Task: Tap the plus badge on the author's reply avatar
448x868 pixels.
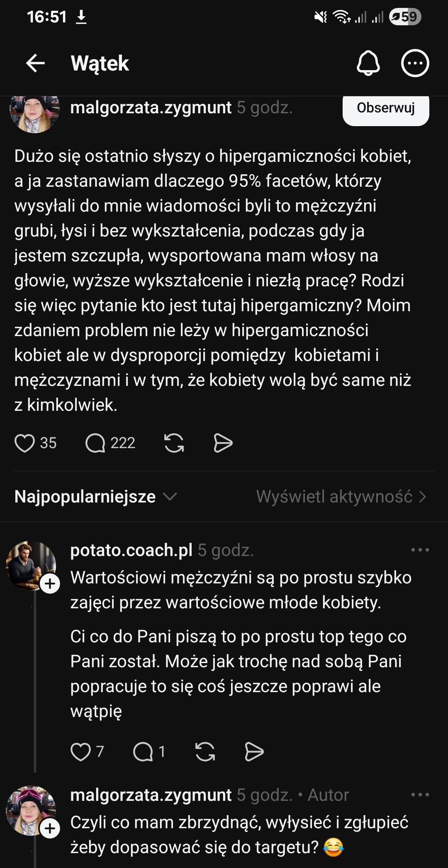Action: click(50, 829)
